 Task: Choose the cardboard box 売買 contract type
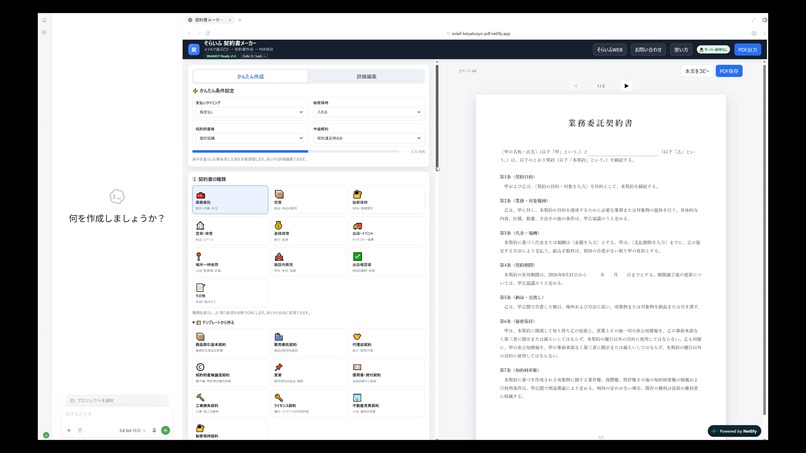pos(308,200)
